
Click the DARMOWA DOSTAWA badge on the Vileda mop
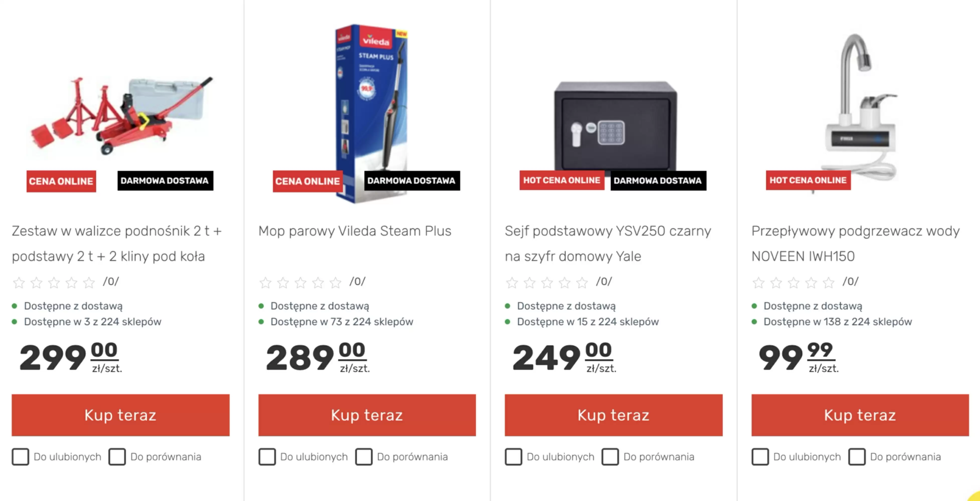click(412, 181)
